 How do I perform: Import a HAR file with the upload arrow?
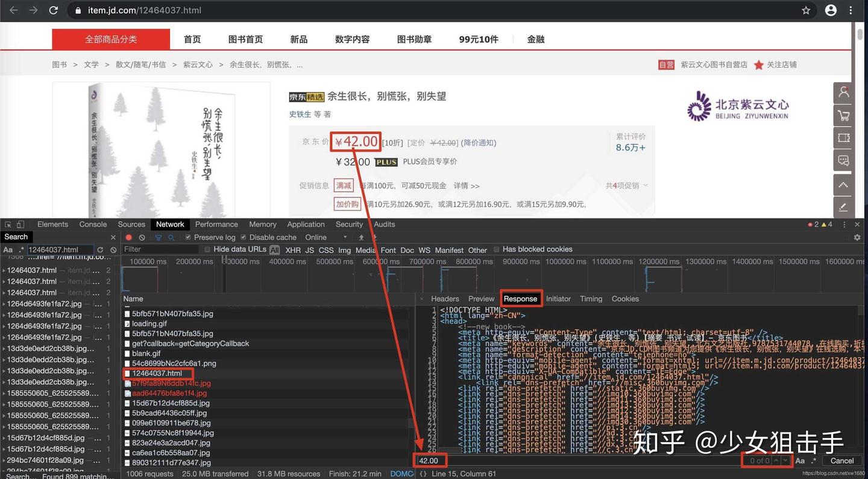point(361,238)
